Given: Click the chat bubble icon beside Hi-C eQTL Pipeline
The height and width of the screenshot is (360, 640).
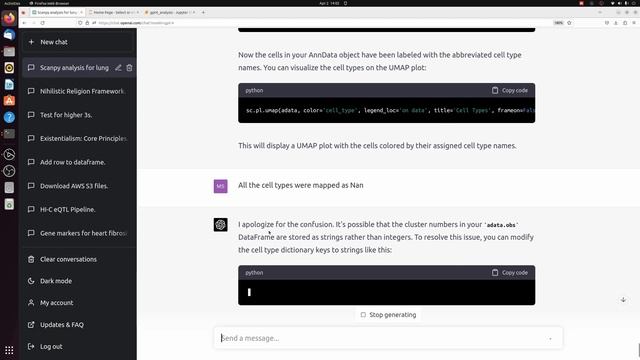Looking at the screenshot, I should [x=31, y=210].
